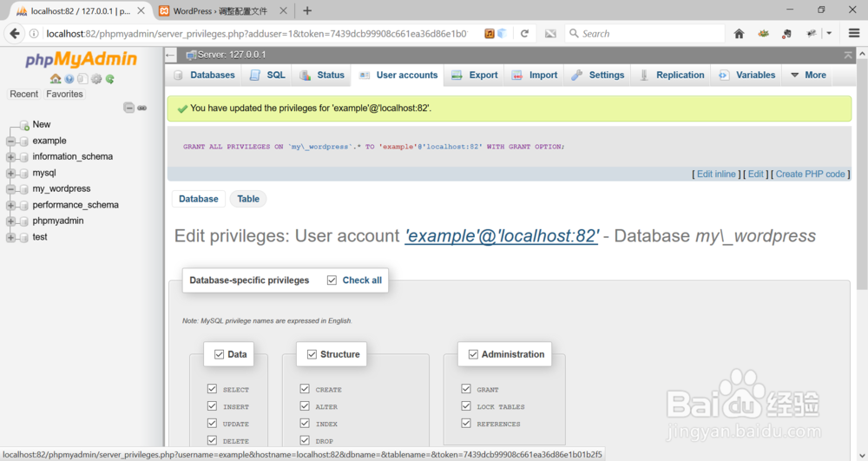Switch to the SQL tab
The width and height of the screenshot is (868, 461).
pos(267,76)
